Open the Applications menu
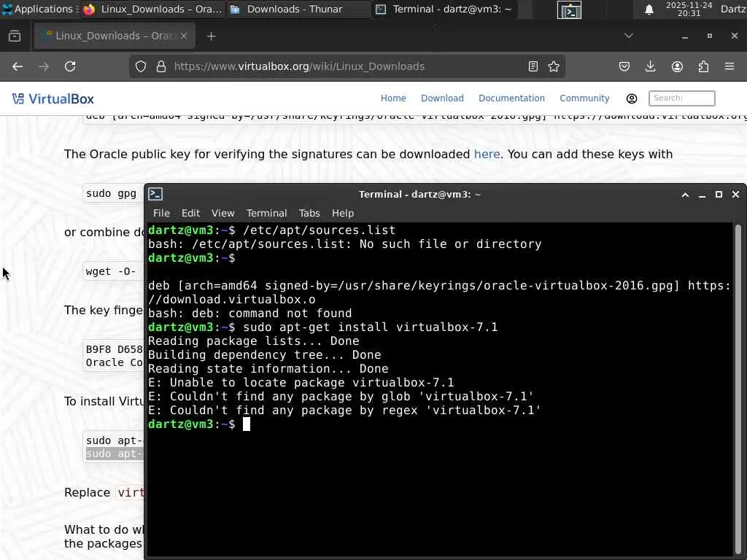The height and width of the screenshot is (560, 747). pyautogui.click(x=38, y=9)
